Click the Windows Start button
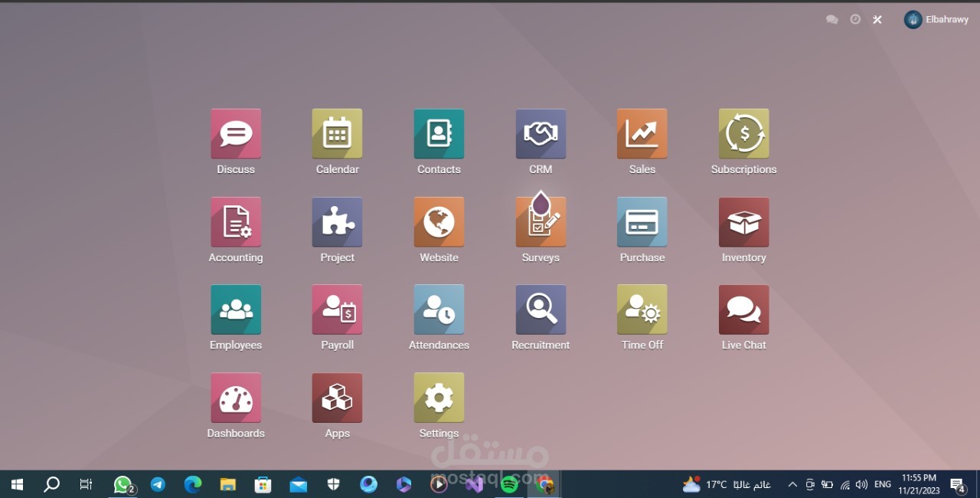Screen dimensions: 980x498 pyautogui.click(x=17, y=484)
